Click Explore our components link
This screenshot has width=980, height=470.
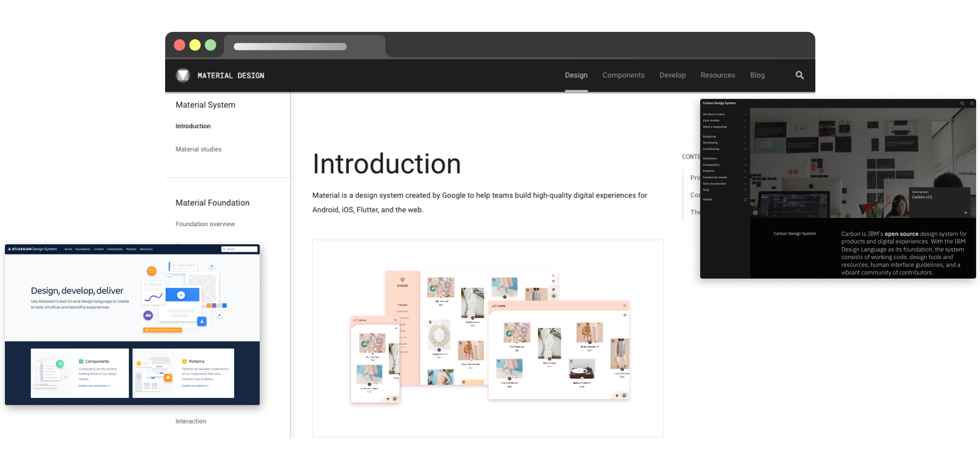pyautogui.click(x=94, y=386)
